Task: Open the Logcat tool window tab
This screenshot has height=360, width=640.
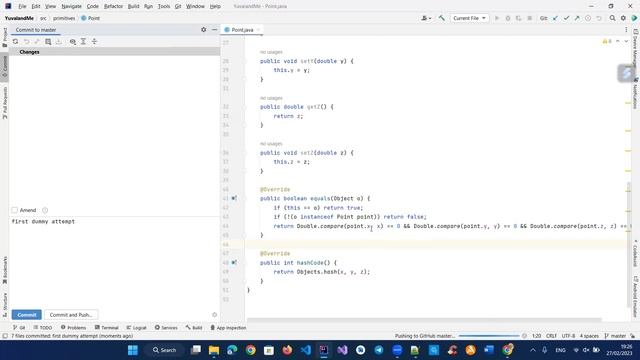Action: click(x=136, y=328)
